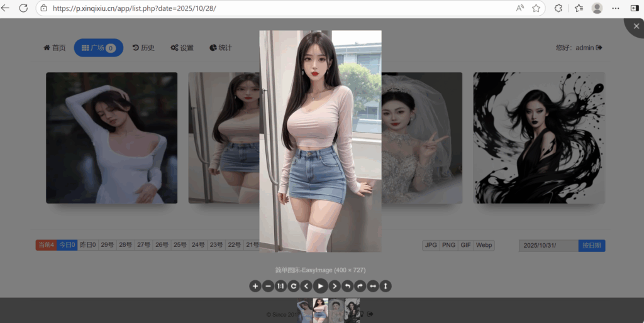Open the 设置 settings menu item
The height and width of the screenshot is (323, 644).
point(182,48)
